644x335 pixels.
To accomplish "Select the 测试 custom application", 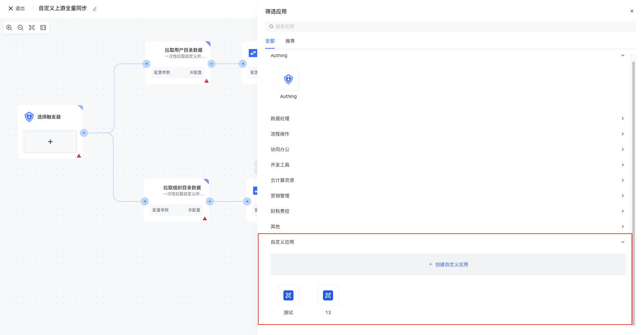I will click(x=288, y=296).
